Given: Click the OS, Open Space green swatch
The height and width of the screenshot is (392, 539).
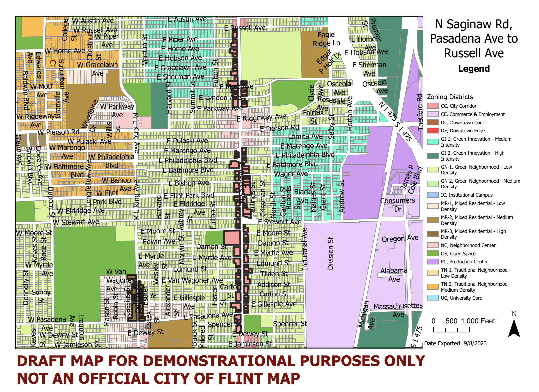Looking at the screenshot, I should pyautogui.click(x=433, y=254).
